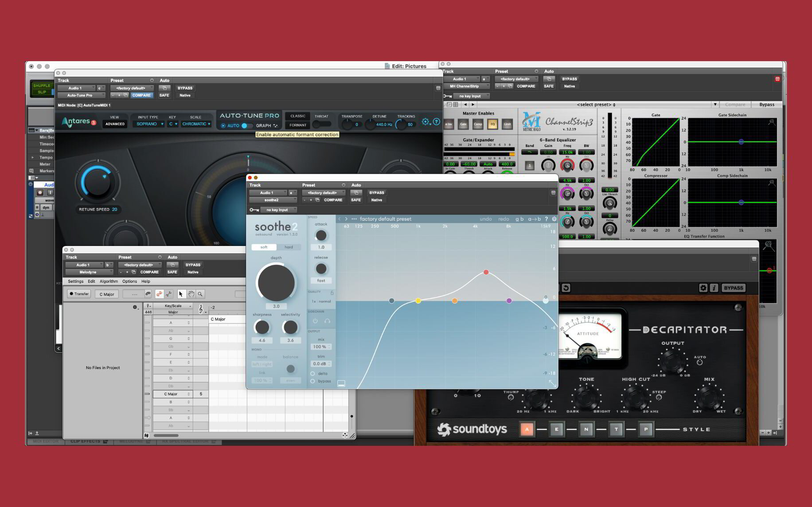Open Melodyne's Algorithm menu
Viewport: 812px width, 507px height.
[x=108, y=281]
